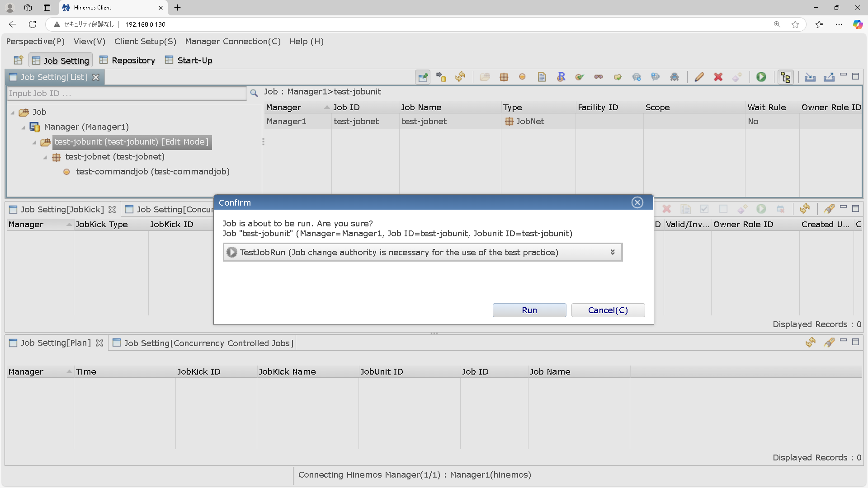Click the Input Job ID search field
The width and height of the screenshot is (868, 488).
pyautogui.click(x=127, y=94)
